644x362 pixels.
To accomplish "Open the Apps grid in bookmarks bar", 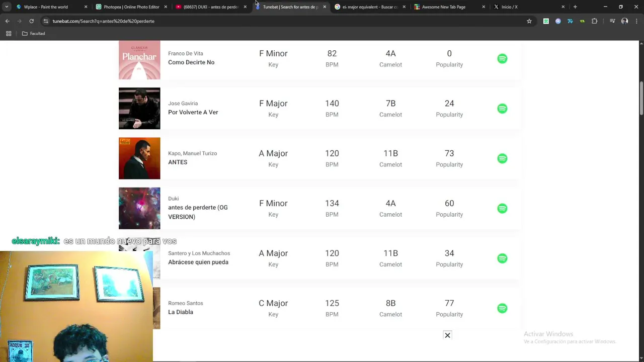I will [9, 34].
